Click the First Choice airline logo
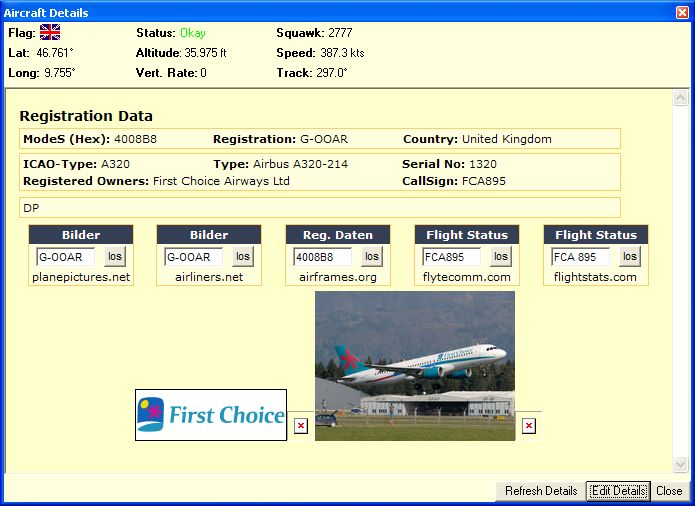The height and width of the screenshot is (506, 695). [x=211, y=415]
